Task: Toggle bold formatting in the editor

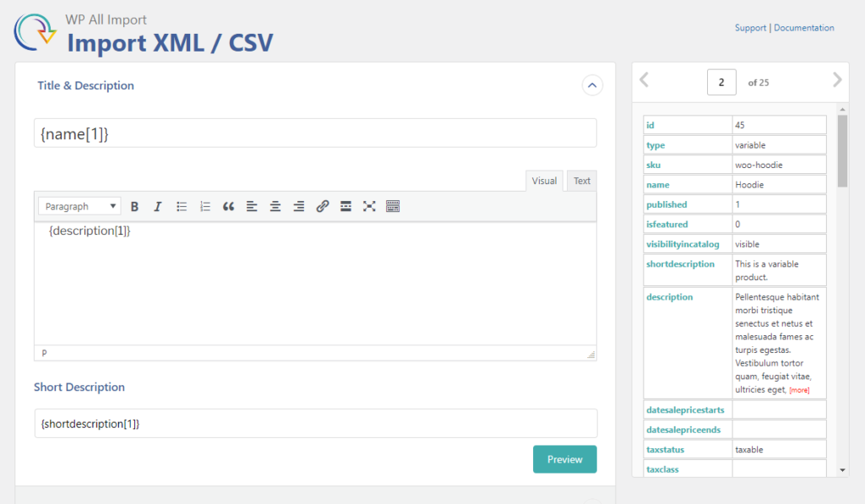Action: [x=134, y=206]
